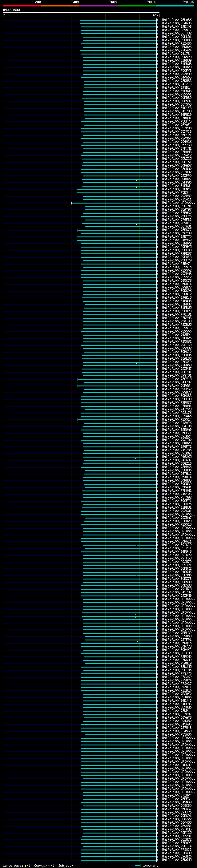Click hit UniRef100_B4FN29
Screen dimensions: 197x868
pyautogui.click(x=177, y=115)
